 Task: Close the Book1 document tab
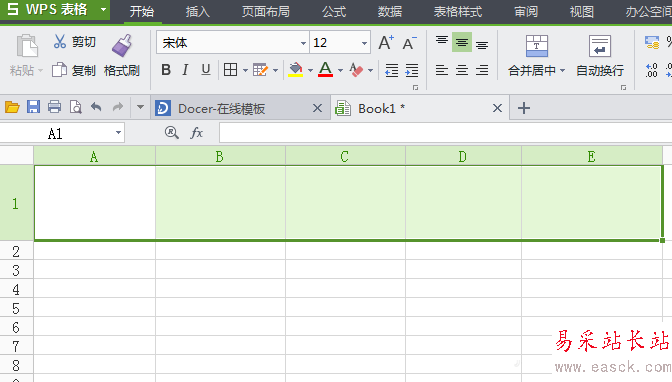pos(497,108)
